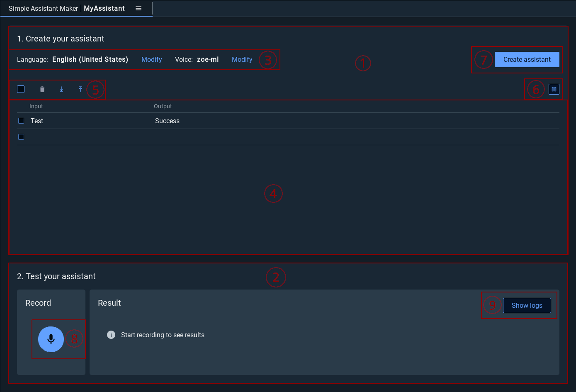Check the box for the Test row
This screenshot has height=392, width=576.
(21, 121)
